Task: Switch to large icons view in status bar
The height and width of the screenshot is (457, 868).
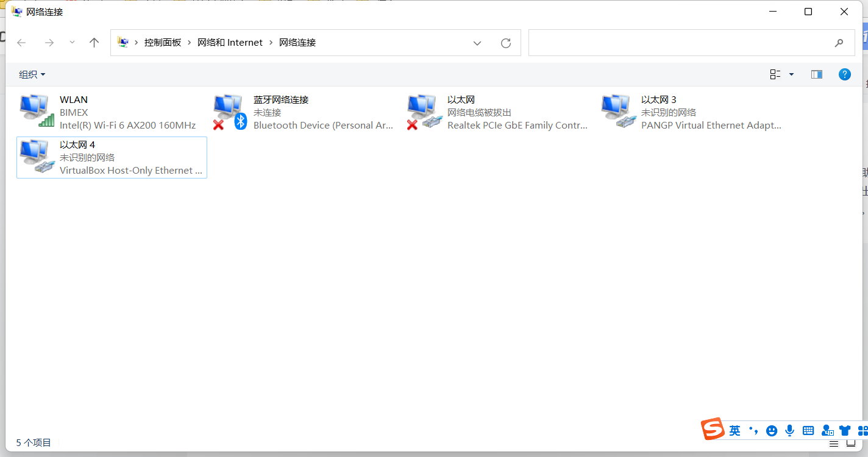Action: [851, 444]
